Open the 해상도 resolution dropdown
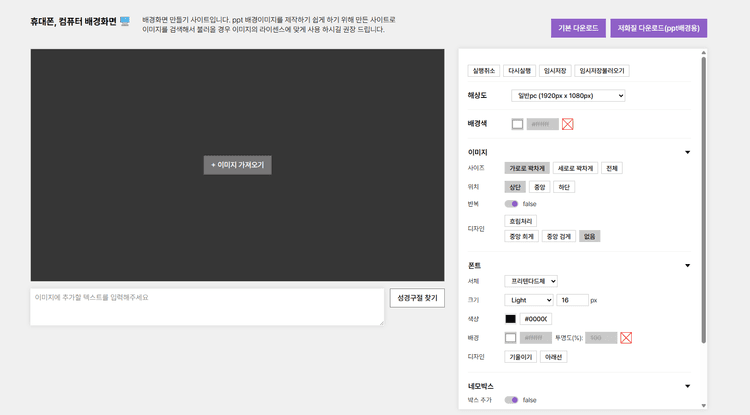This screenshot has height=415, width=750. pyautogui.click(x=568, y=96)
